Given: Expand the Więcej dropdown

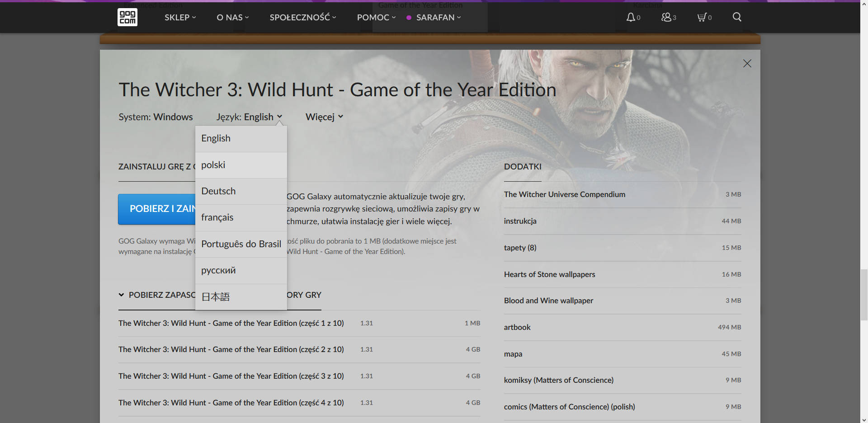Looking at the screenshot, I should (x=324, y=117).
